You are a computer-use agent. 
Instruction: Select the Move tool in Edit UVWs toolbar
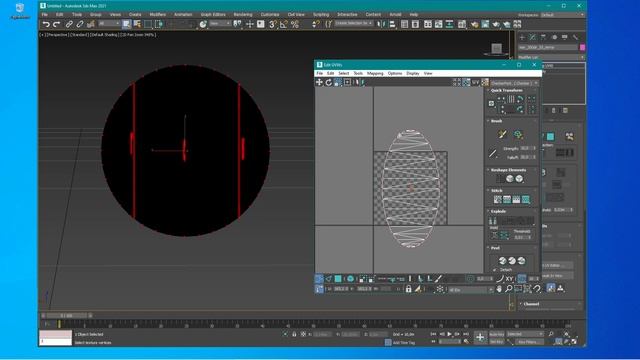tap(319, 82)
